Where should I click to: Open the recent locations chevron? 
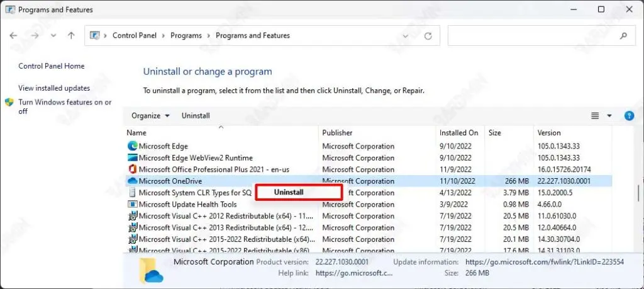pos(53,36)
